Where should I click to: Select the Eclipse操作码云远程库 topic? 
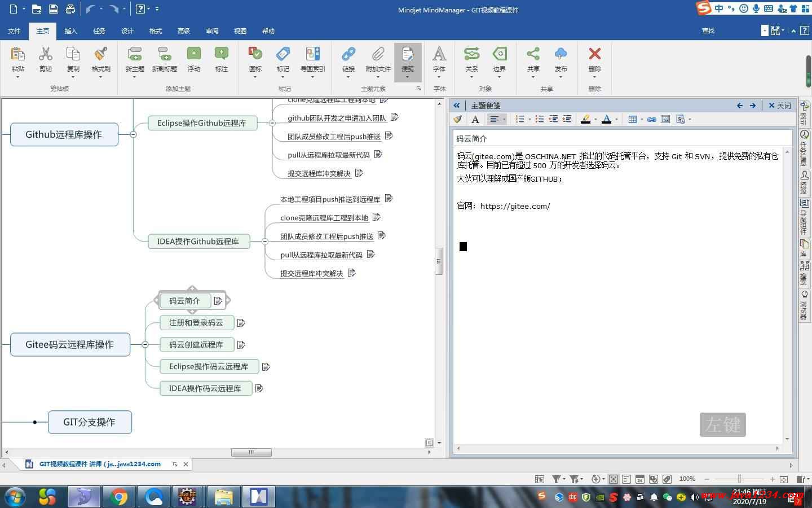tap(209, 366)
